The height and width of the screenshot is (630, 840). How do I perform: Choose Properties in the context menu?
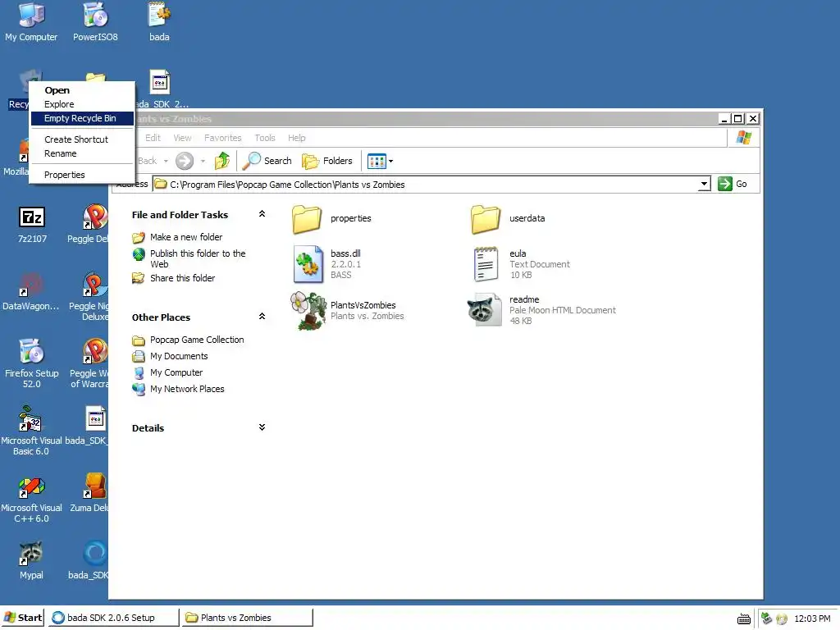[82, 175]
